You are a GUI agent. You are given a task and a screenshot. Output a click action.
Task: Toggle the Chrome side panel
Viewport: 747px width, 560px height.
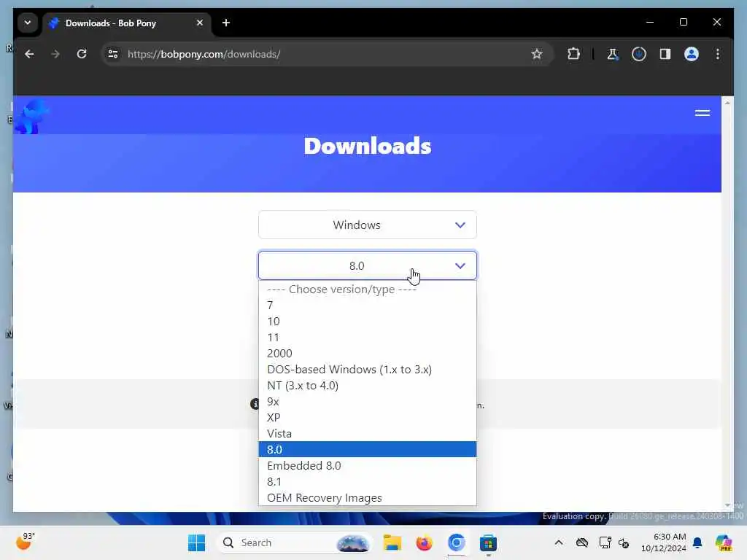pos(665,54)
